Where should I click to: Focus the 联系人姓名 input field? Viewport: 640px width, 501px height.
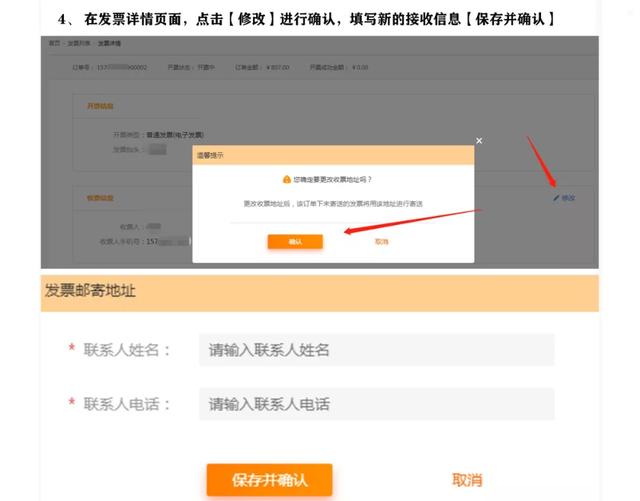[376, 350]
